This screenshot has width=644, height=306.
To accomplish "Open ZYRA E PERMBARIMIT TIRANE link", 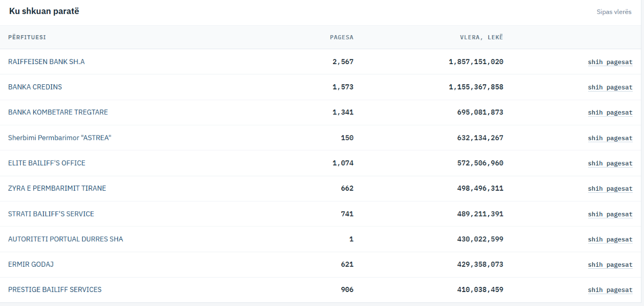I will tap(57, 189).
